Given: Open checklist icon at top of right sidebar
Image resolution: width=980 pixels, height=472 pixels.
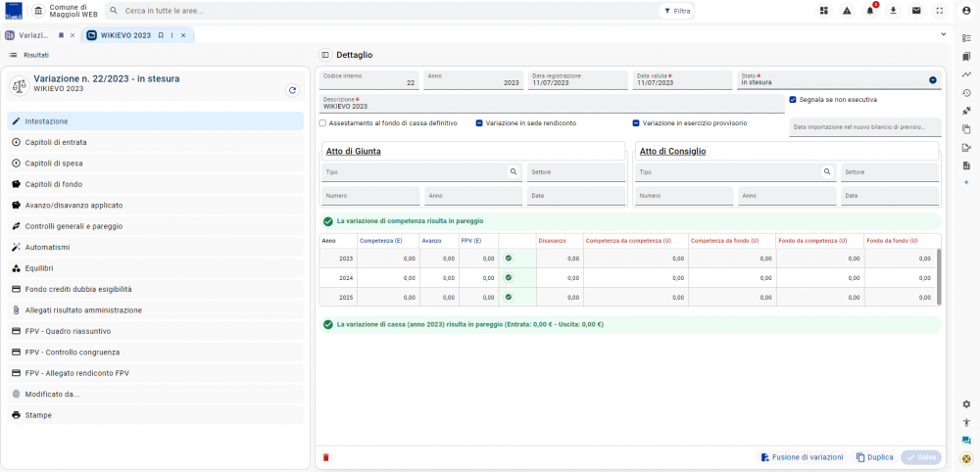Looking at the screenshot, I should tap(966, 38).
